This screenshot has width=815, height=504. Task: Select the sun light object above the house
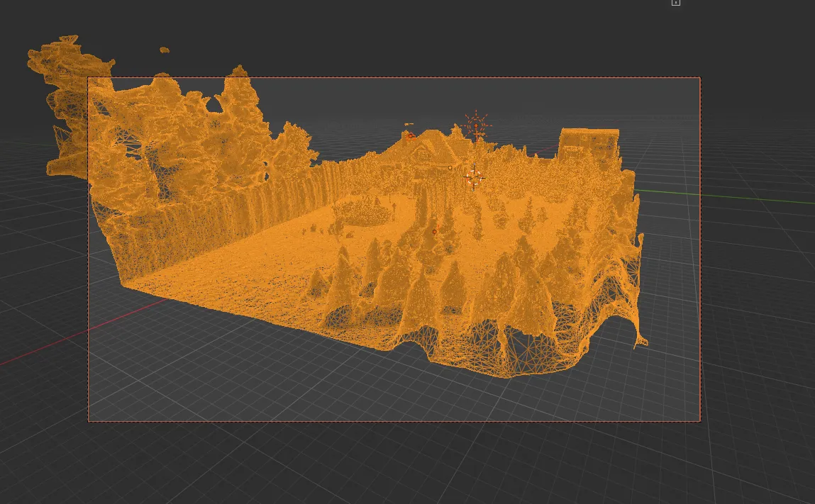476,125
